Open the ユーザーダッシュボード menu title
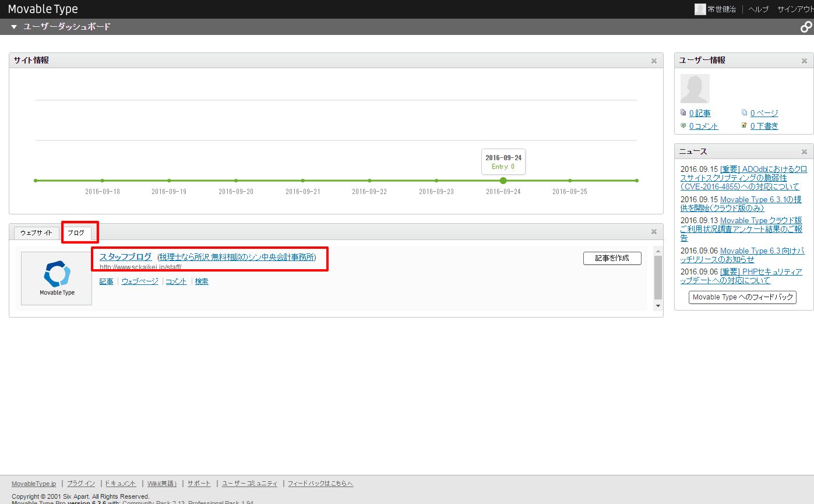This screenshot has width=814, height=504. [66, 27]
